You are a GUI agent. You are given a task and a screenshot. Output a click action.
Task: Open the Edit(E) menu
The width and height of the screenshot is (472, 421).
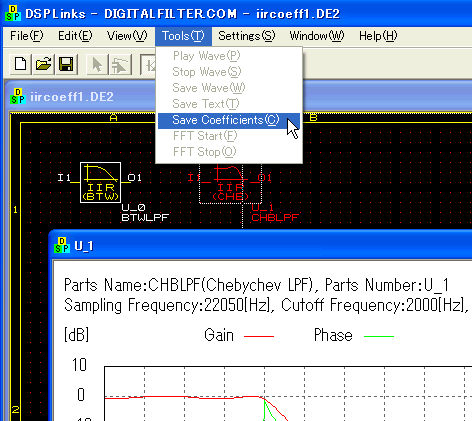click(x=75, y=36)
